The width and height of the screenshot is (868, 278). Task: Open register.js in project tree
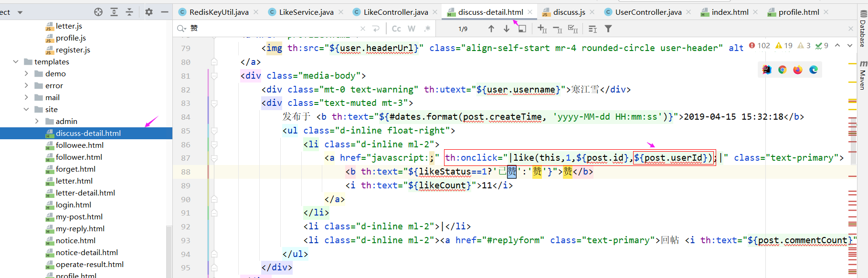pos(73,50)
